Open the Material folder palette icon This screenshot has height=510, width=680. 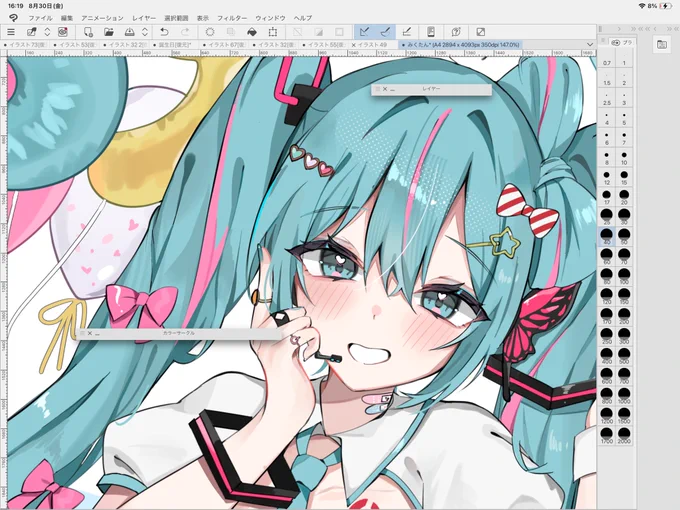[662, 44]
